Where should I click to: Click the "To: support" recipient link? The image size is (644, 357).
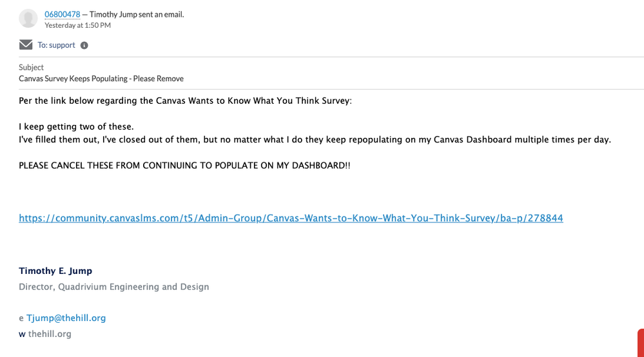coord(56,45)
